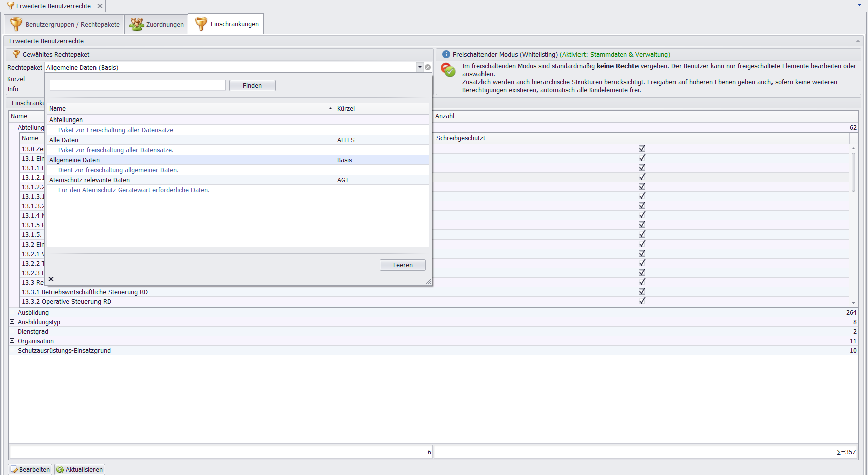Screen dimensions: 868x475
Task: Toggle Schreibgeschützt checkbox for 13.3.1 Betriebswirtschaftliche Steuerung
Action: tap(642, 292)
